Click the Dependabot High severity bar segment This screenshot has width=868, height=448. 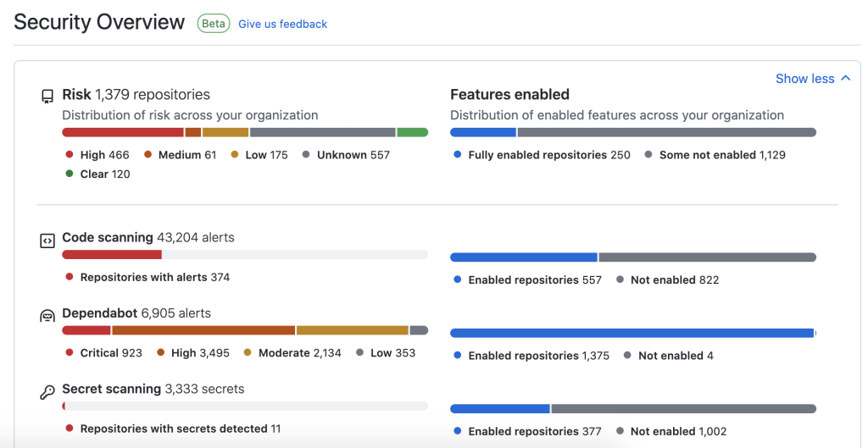click(x=203, y=330)
